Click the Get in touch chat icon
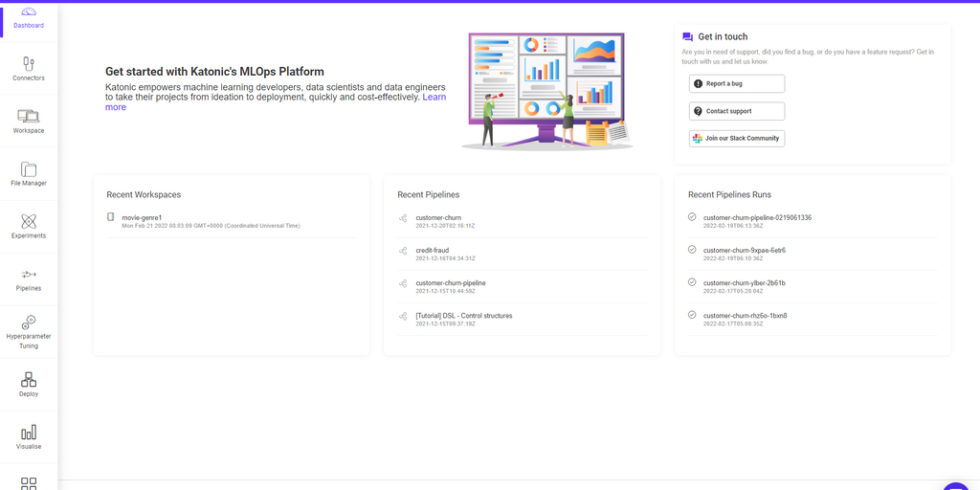 (x=687, y=37)
